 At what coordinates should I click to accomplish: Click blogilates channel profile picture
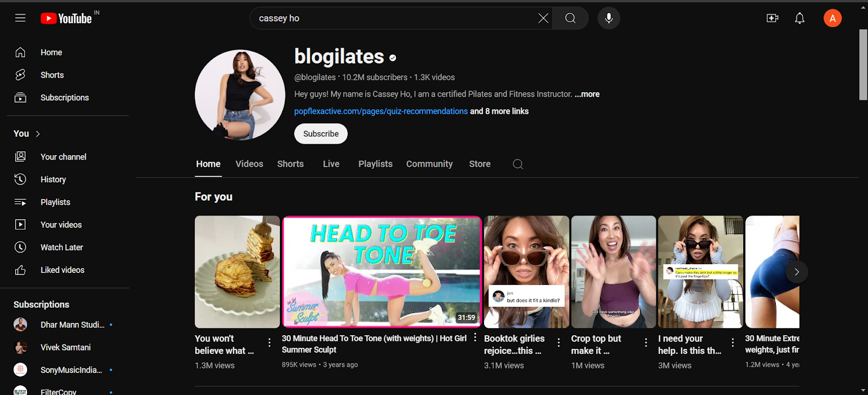pos(240,95)
